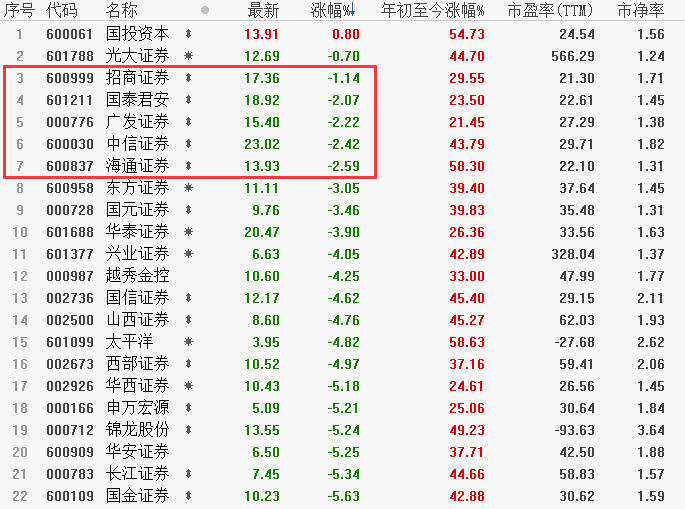Click P/E value -93.63
This screenshot has width=685, height=509.
(x=574, y=430)
